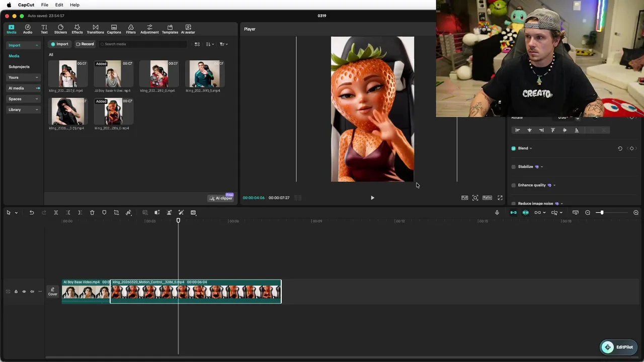Open the media sort dropdown
The image size is (644, 362).
(210, 44)
